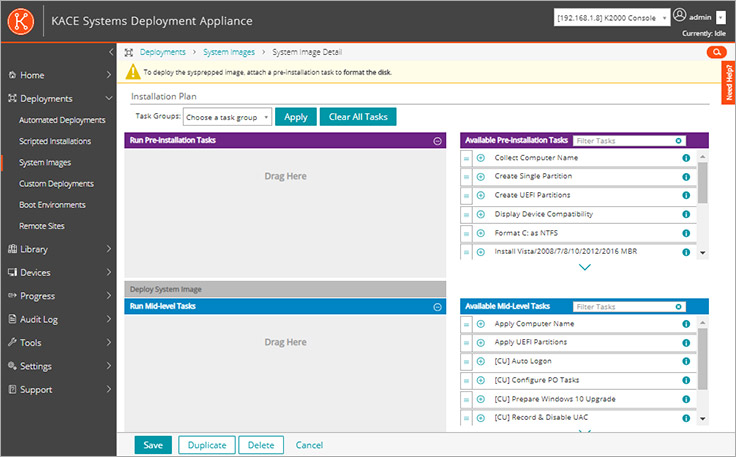Show info for Display Device Compatibility task

tap(686, 214)
